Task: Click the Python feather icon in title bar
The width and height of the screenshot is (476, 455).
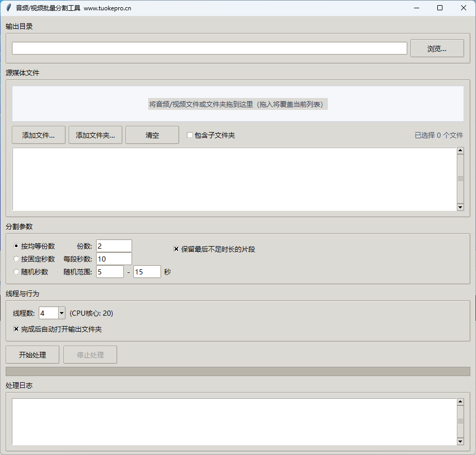Action: tap(9, 8)
